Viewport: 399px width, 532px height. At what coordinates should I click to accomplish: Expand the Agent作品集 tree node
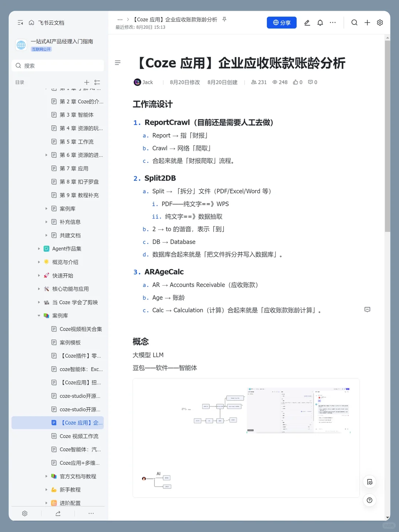39,249
